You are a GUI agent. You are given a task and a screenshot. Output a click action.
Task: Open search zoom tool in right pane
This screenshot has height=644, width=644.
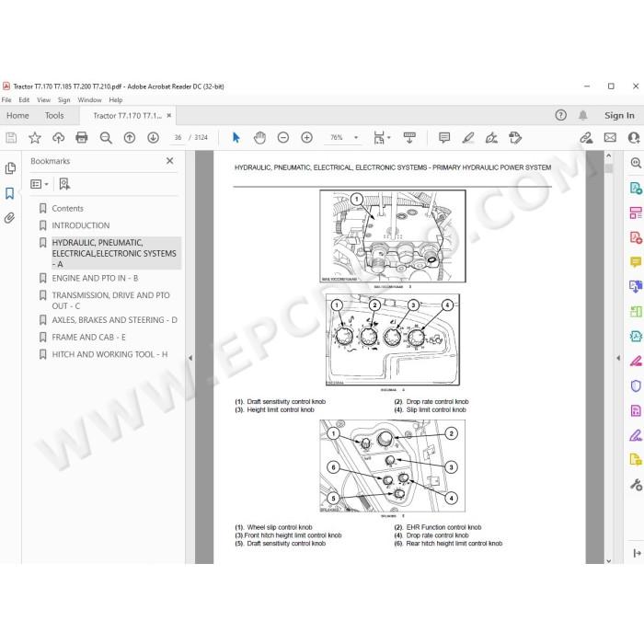click(636, 163)
